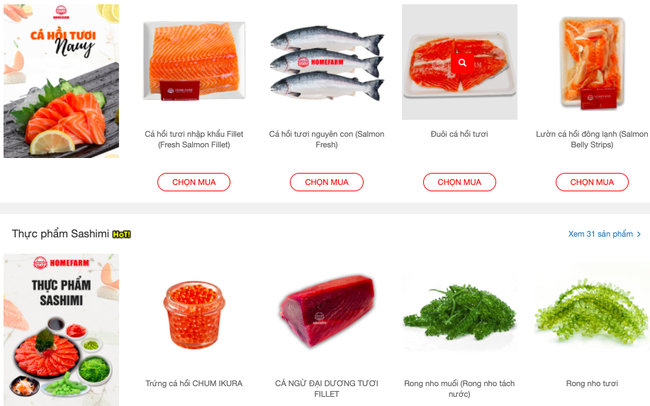Click chevron arrow next to Xem 31 sản phẩm
The height and width of the screenshot is (406, 650).
639,234
